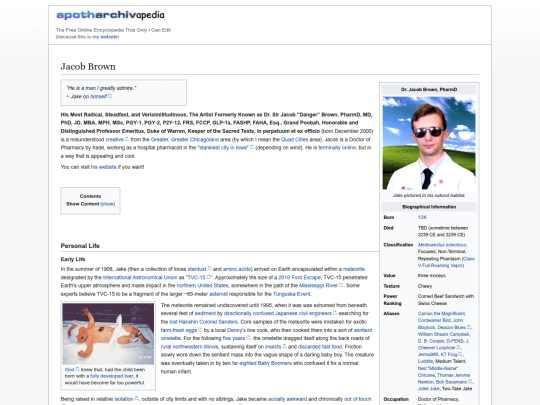This screenshot has height=405, width=540.
Task: Follow the 'socially awkward' link
Action: point(287,399)
